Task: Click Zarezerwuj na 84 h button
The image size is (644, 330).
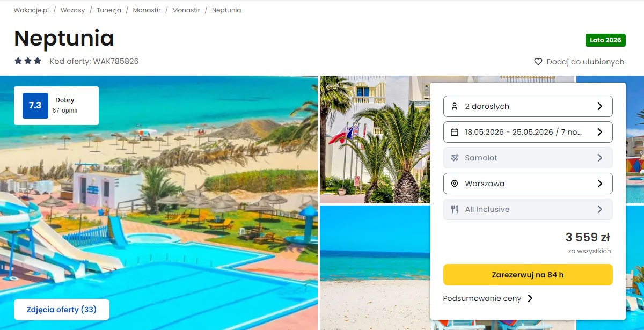Action: 528,275
